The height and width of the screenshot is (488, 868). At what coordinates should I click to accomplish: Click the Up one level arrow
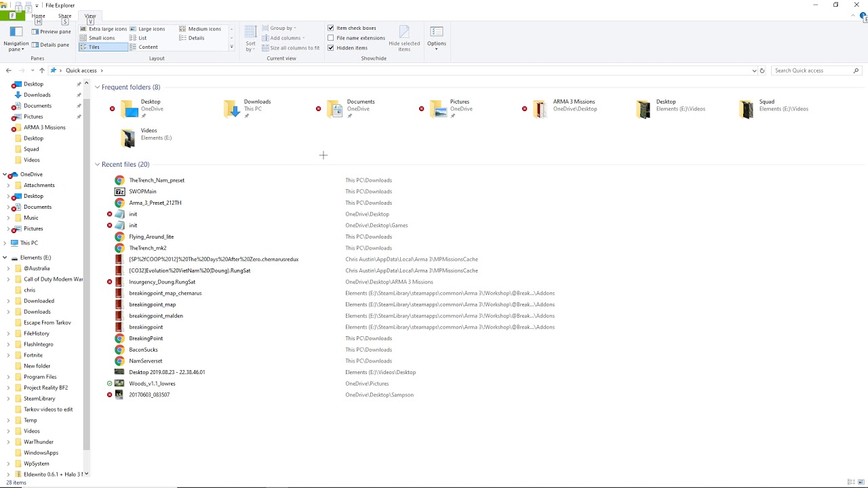click(x=41, y=70)
